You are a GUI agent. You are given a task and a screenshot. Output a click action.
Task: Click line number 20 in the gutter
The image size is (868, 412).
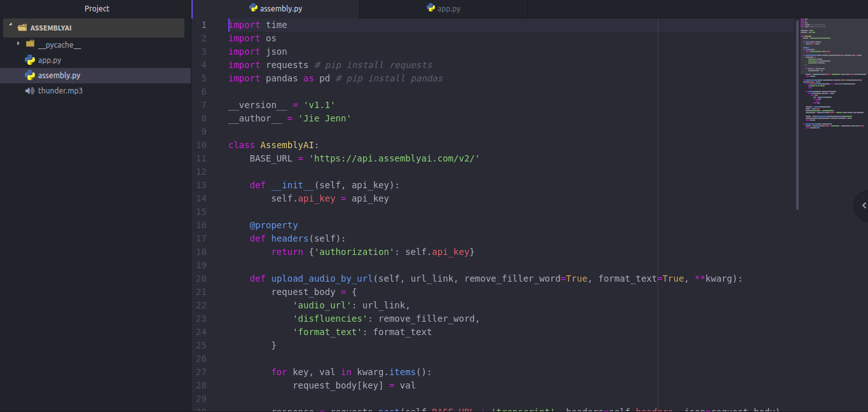(x=202, y=278)
